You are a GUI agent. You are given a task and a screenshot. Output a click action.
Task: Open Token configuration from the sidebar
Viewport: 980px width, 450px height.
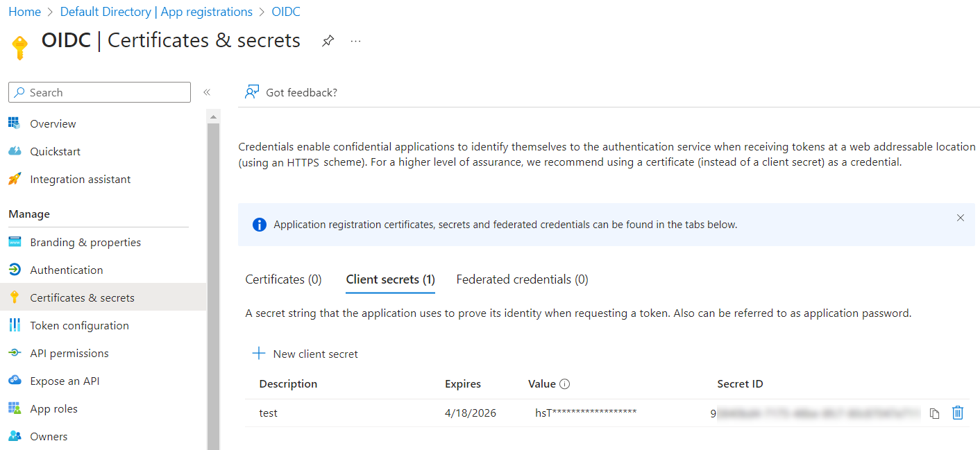(79, 325)
